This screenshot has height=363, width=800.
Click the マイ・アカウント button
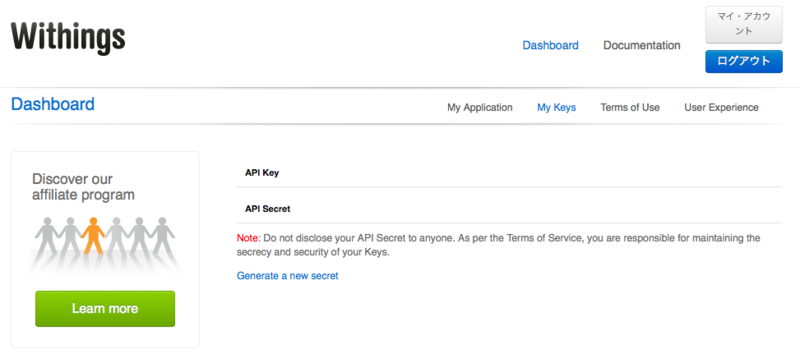(x=744, y=25)
